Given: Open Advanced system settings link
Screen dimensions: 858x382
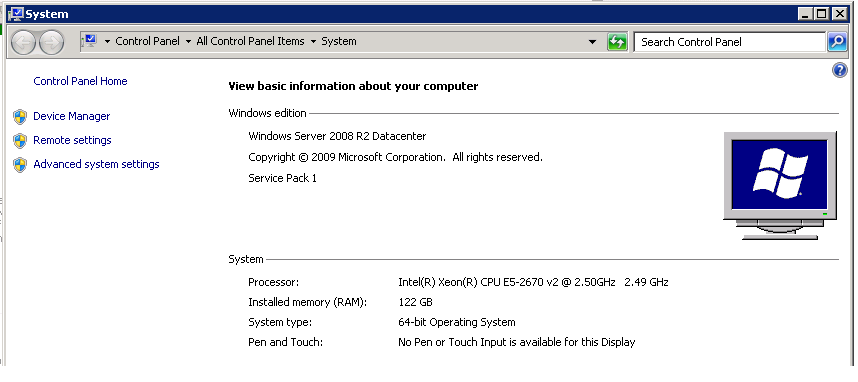Looking at the screenshot, I should tap(96, 164).
